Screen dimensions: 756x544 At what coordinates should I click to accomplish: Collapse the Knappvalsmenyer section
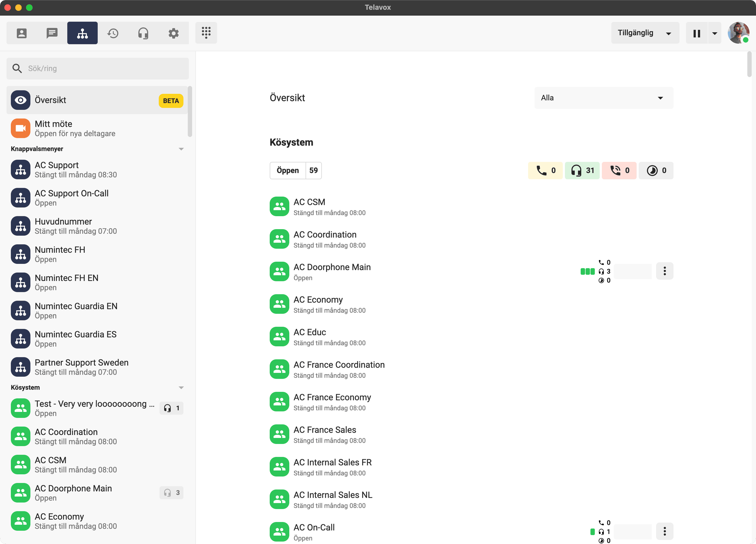coord(181,149)
